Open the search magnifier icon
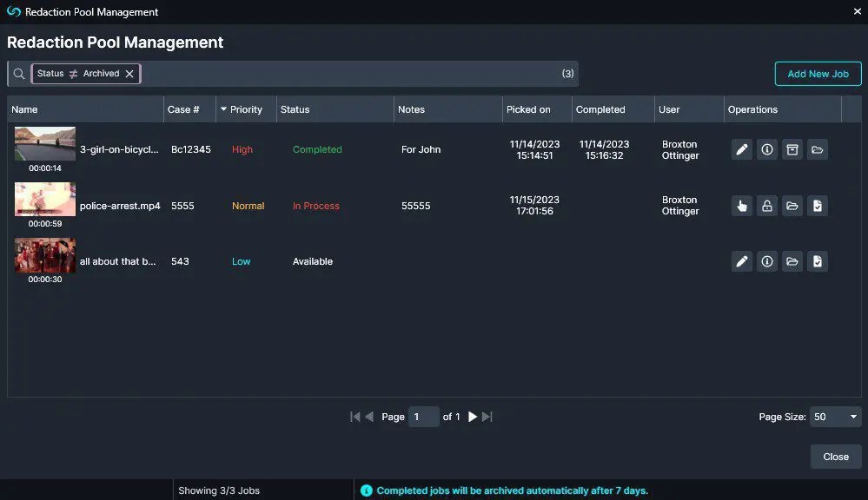 click(x=18, y=74)
